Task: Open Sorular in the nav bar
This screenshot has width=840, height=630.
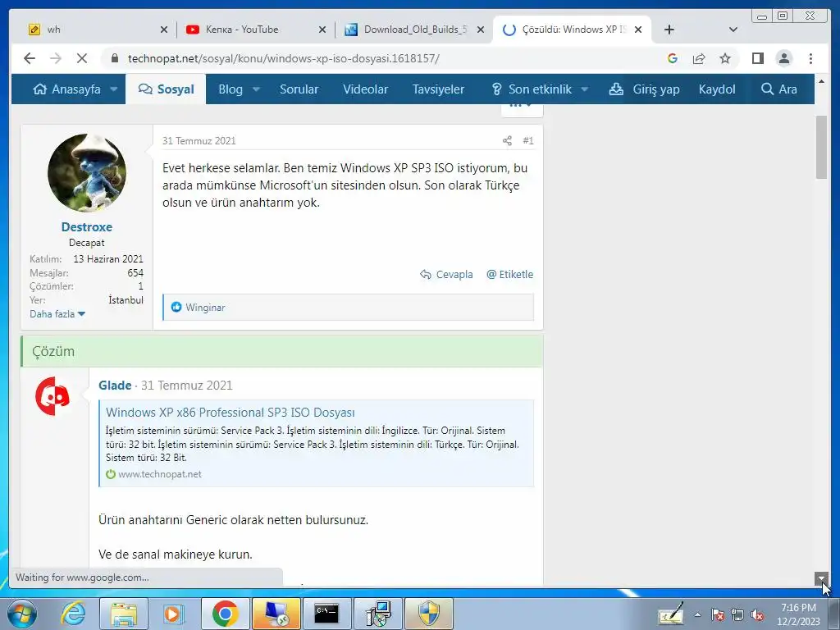Action: click(x=299, y=89)
